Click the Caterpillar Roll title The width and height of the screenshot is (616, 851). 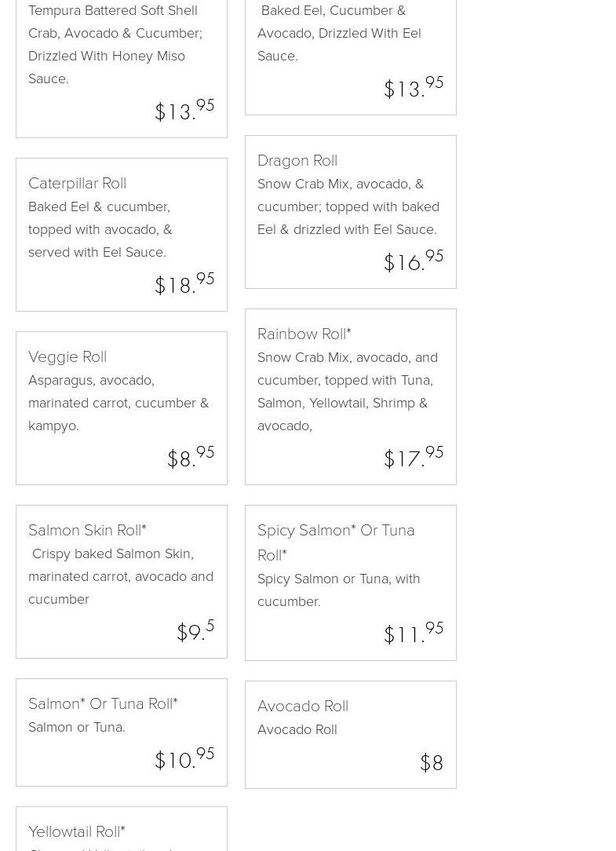coord(77,183)
